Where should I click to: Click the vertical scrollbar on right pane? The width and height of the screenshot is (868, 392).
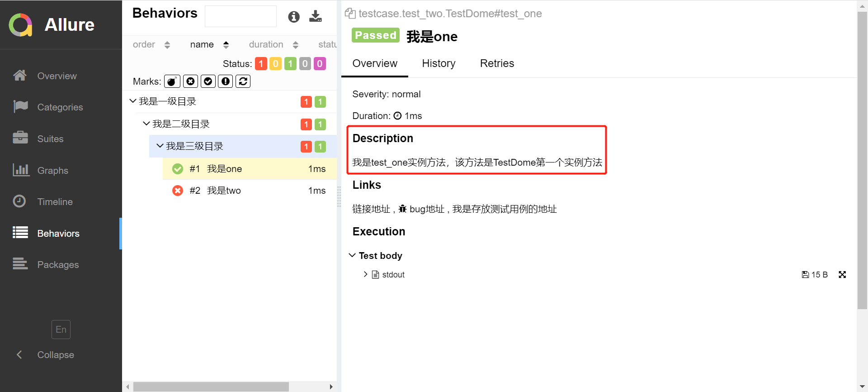point(862,161)
